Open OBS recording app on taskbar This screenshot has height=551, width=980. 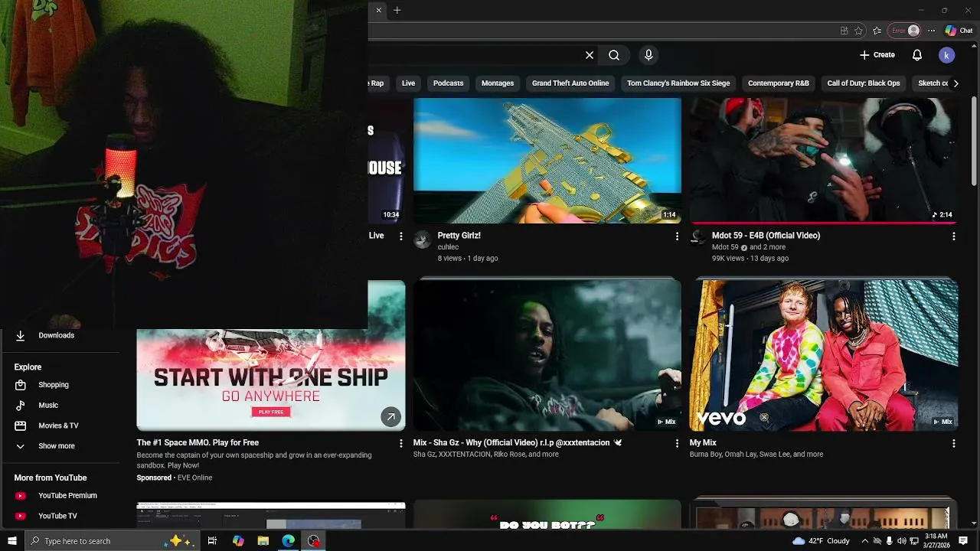[x=314, y=541]
